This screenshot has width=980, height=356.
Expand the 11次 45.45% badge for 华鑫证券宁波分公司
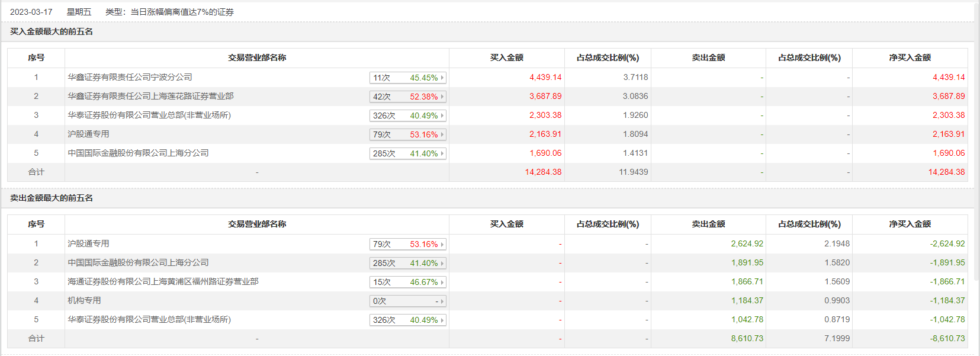(407, 78)
